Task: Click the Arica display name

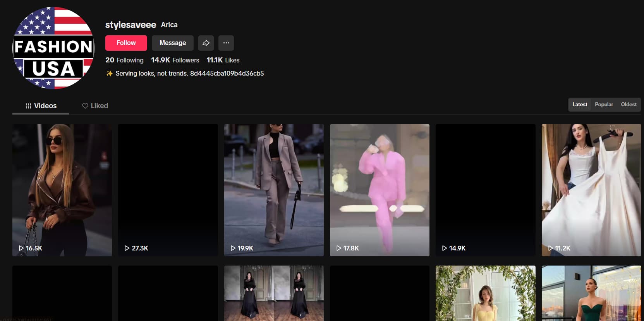Action: 169,25
